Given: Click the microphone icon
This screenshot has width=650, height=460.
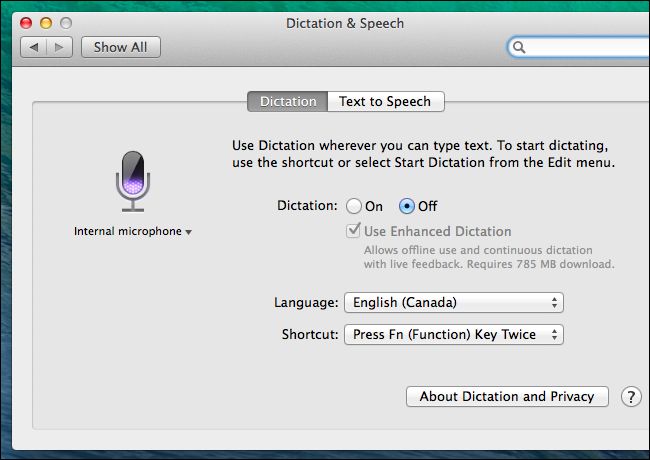Looking at the screenshot, I should (132, 181).
